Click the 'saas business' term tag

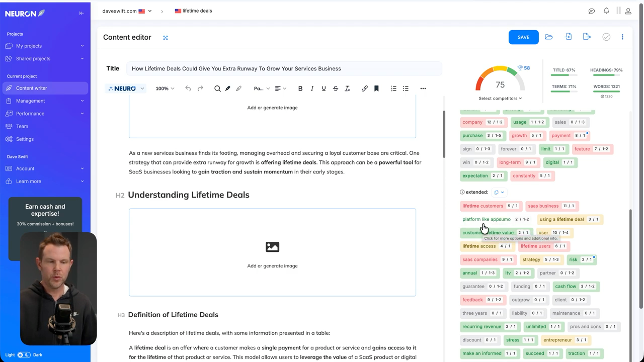click(x=543, y=206)
